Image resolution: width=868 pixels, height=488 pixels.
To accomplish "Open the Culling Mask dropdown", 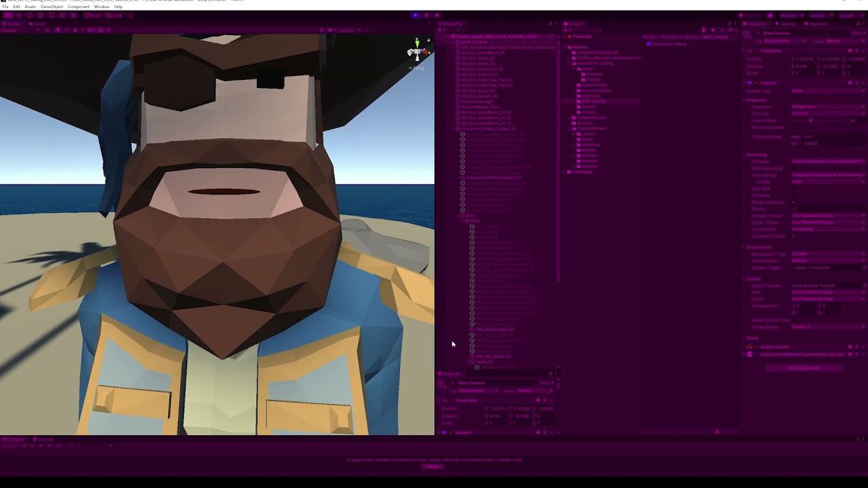I will (828, 229).
